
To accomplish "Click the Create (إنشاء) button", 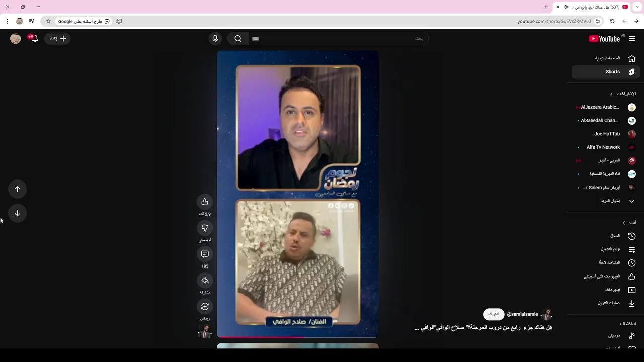I will 57,38.
